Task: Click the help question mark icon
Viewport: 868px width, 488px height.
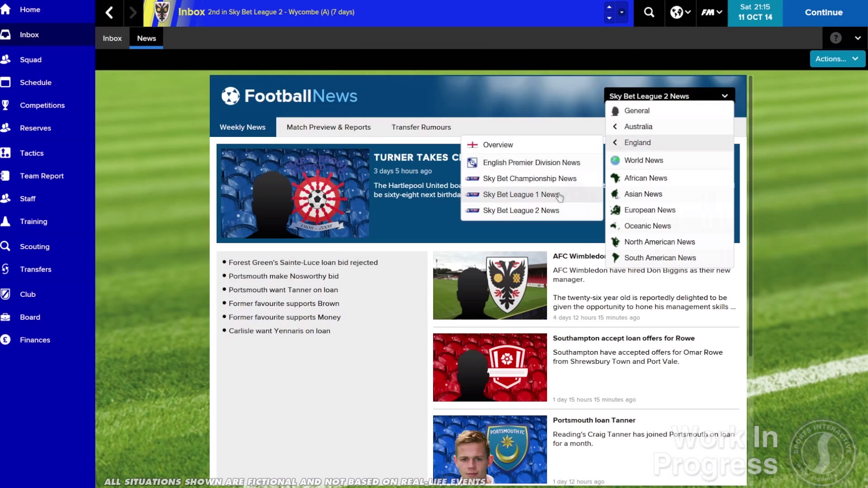Action: 835,38
